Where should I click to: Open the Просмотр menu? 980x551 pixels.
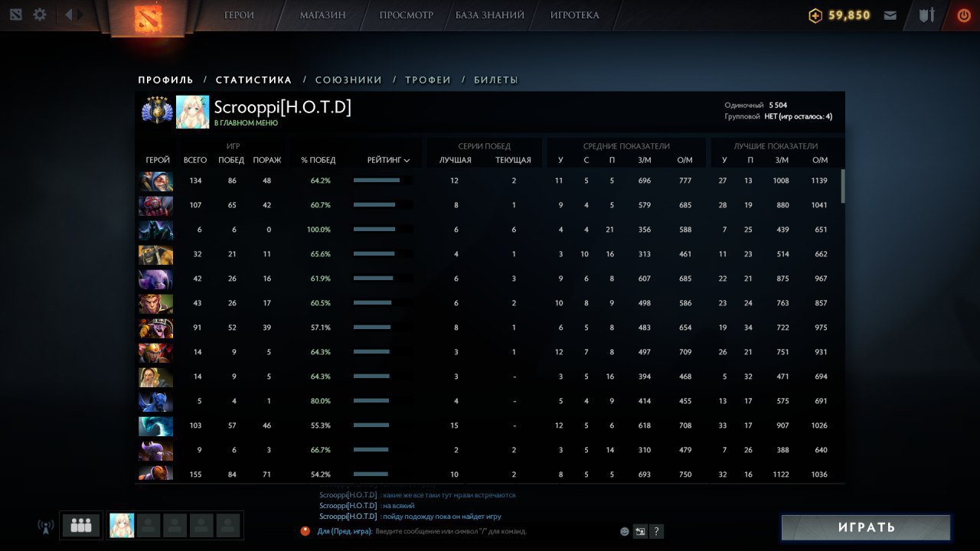pos(406,15)
